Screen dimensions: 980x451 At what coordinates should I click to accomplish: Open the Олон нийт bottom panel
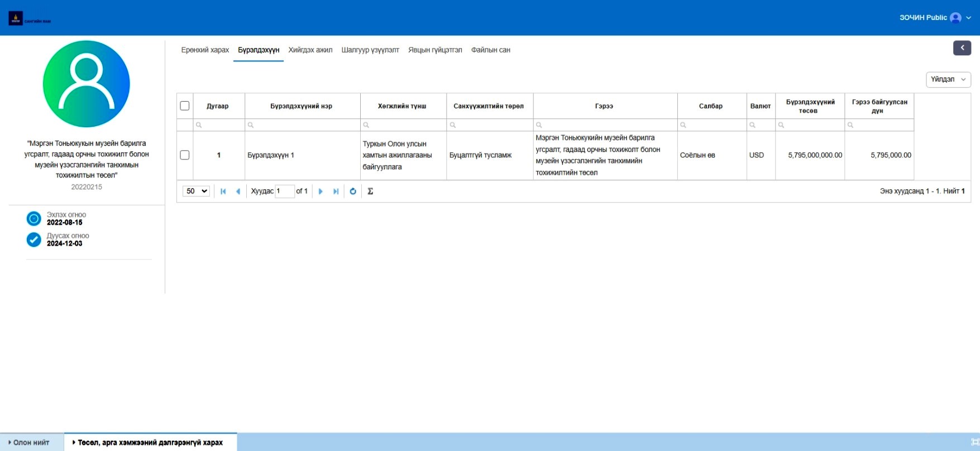coord(32,443)
